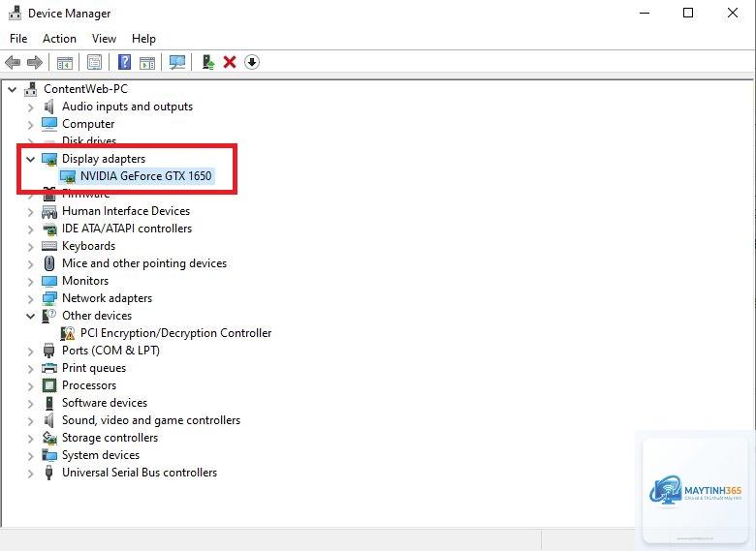Expand Sound, video and game controllers

point(31,420)
